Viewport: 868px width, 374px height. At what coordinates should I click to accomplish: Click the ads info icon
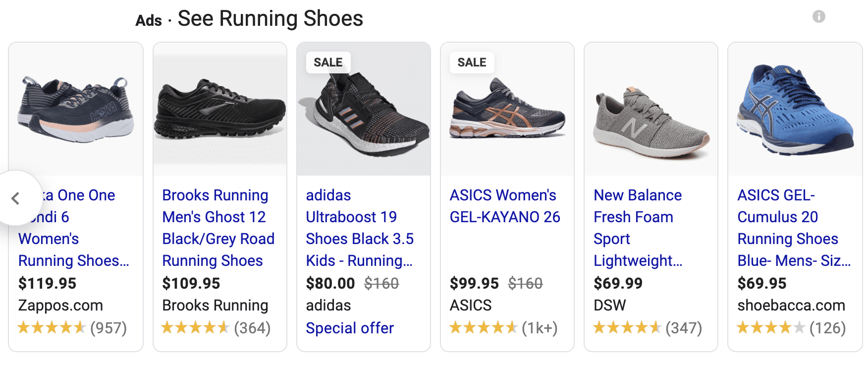[x=818, y=17]
